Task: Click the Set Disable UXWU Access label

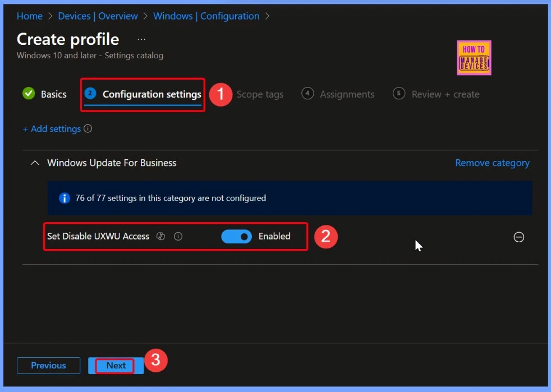Action: [x=98, y=237]
